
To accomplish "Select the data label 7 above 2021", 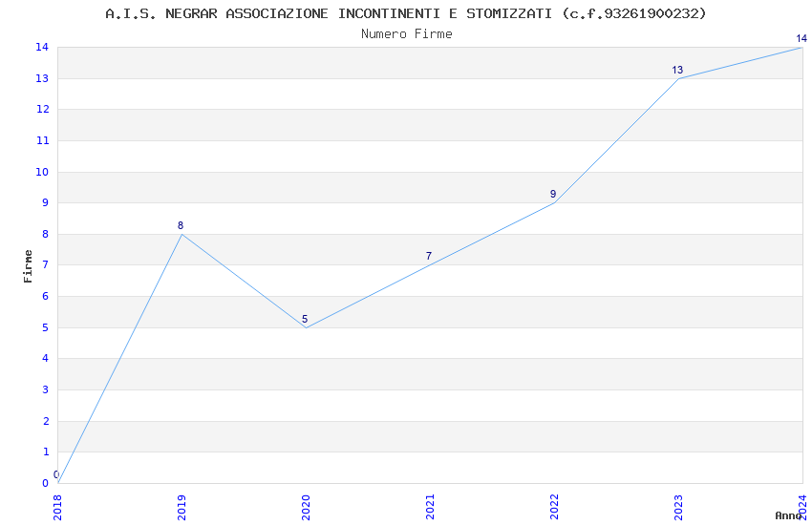I will [x=429, y=256].
